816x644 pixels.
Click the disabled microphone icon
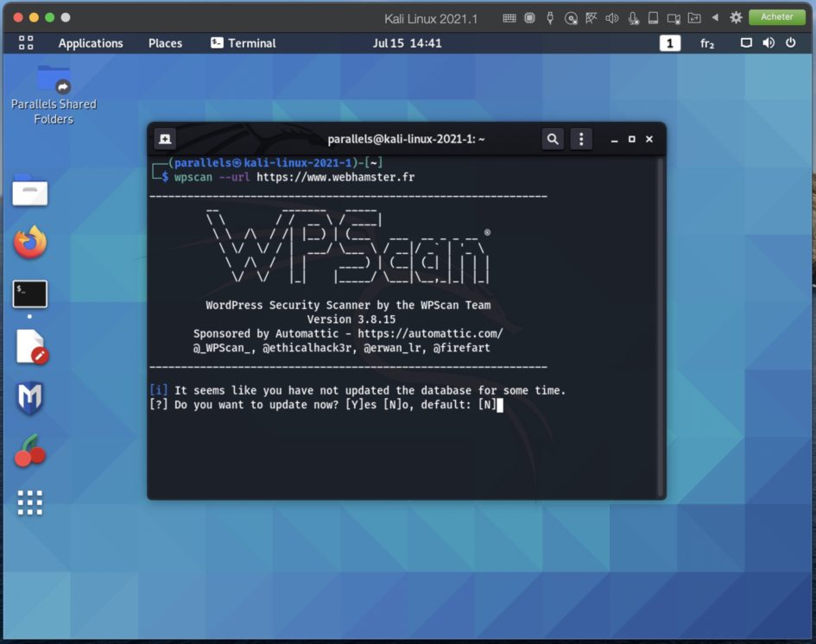pos(633,18)
